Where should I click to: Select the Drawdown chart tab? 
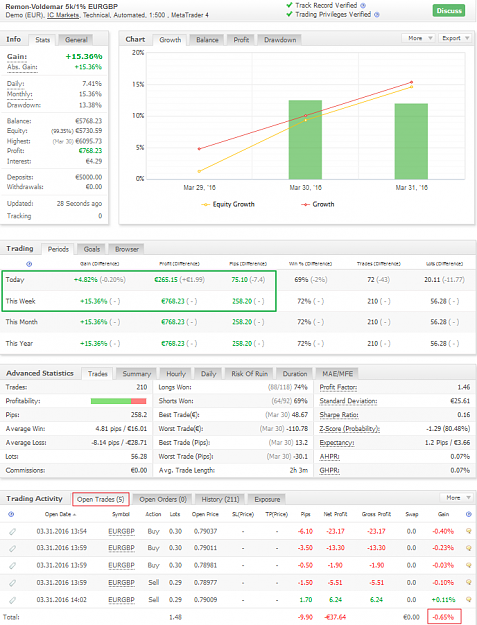click(x=280, y=40)
